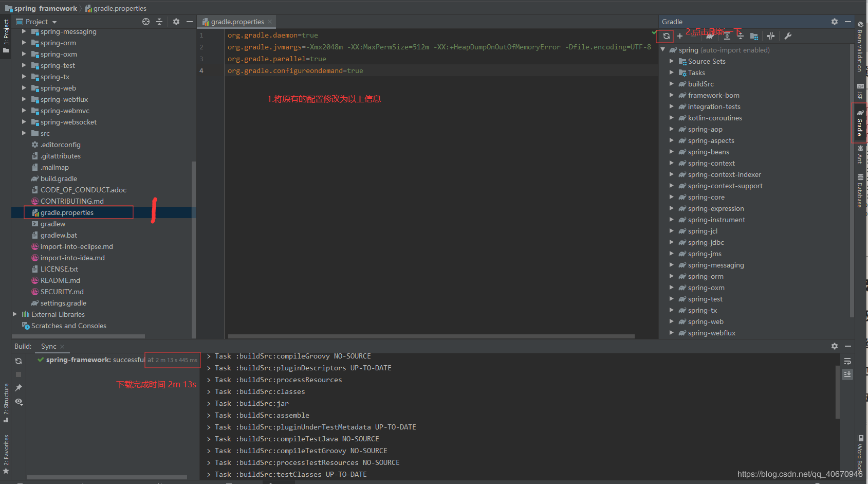Close the gradle.properties editor tab
868x484 pixels.
270,22
